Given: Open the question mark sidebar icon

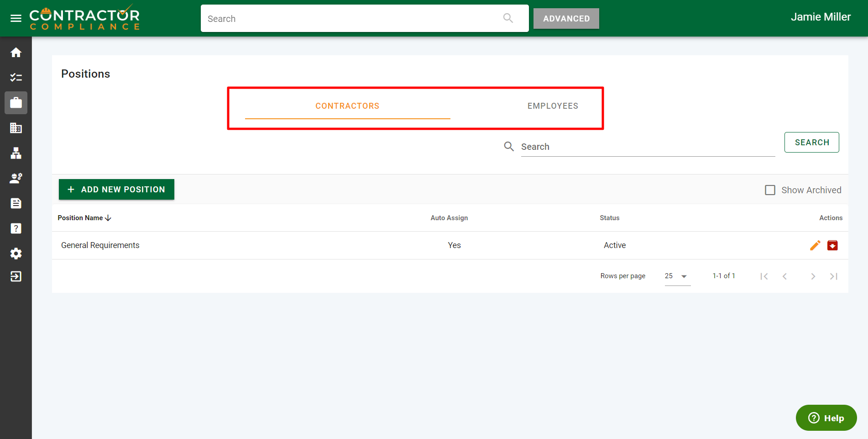Looking at the screenshot, I should click(x=16, y=228).
